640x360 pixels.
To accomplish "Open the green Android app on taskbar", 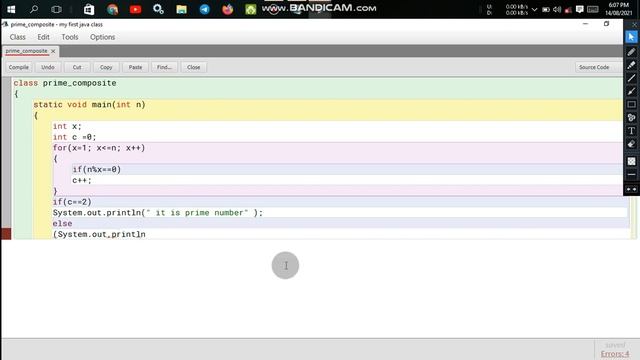I will click(251, 9).
